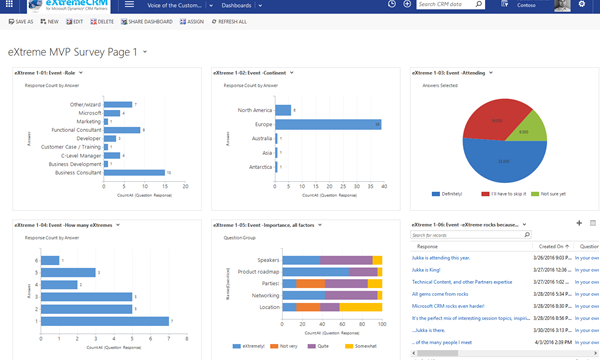600x360 pixels.
Task: Open the Dashboards menu item
Action: pos(236,5)
